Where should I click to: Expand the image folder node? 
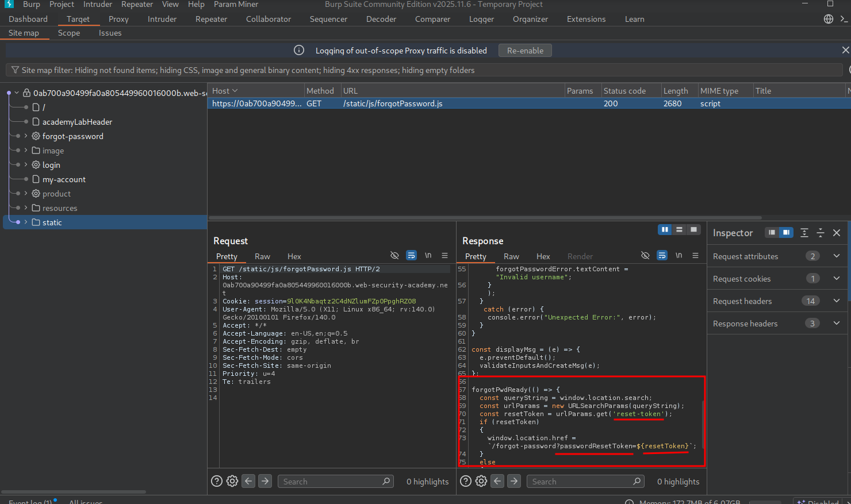(x=26, y=150)
